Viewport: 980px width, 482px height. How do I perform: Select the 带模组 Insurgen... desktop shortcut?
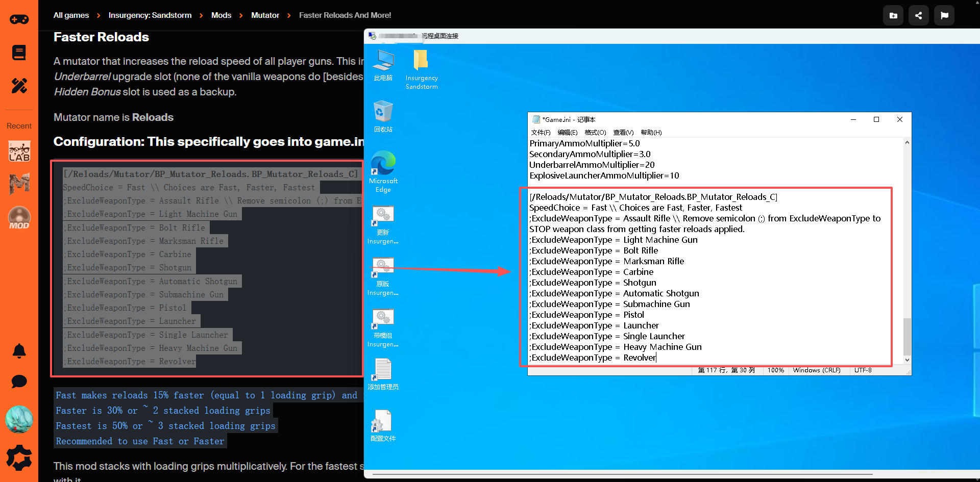point(383,328)
